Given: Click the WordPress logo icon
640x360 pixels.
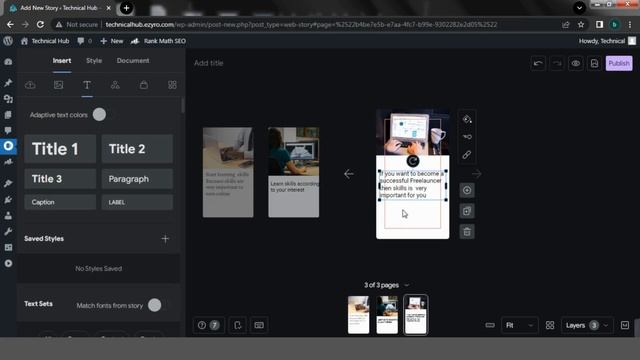Looking at the screenshot, I should click(x=8, y=41).
